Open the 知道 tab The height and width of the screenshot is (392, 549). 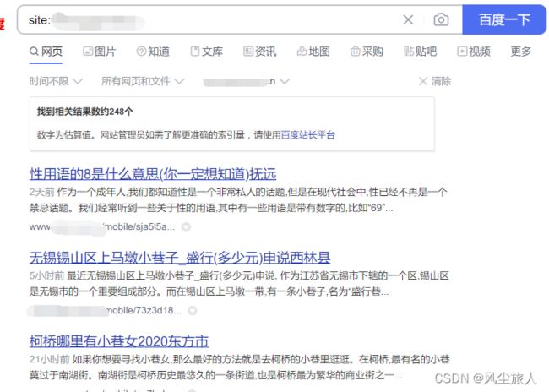pos(153,52)
